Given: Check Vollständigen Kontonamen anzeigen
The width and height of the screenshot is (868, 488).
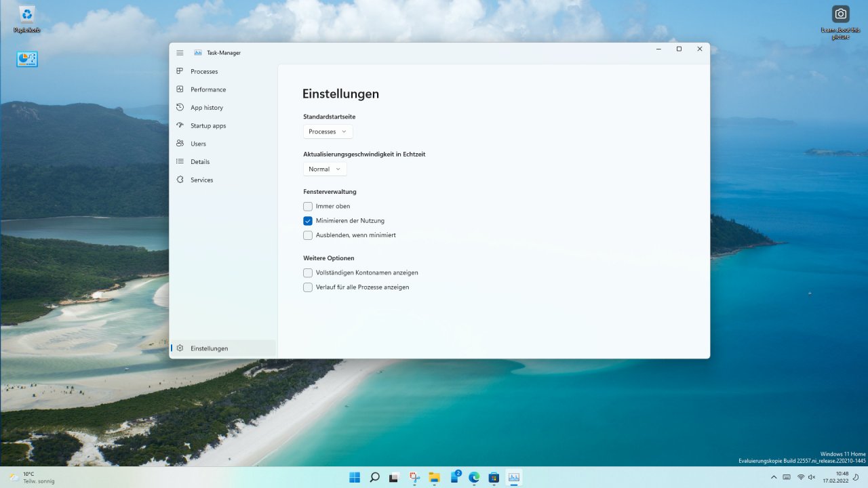Looking at the screenshot, I should click(x=308, y=272).
